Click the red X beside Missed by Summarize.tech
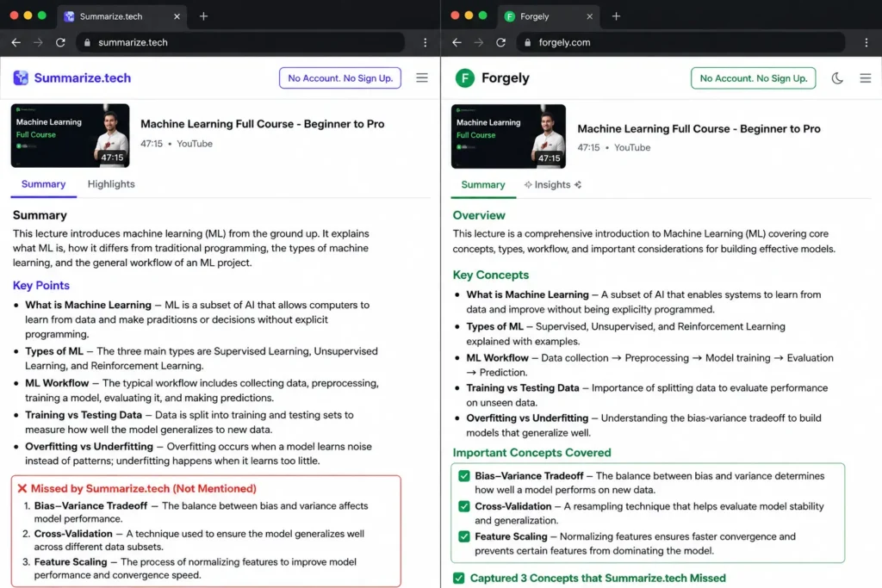The height and width of the screenshot is (588, 882). pyautogui.click(x=22, y=488)
